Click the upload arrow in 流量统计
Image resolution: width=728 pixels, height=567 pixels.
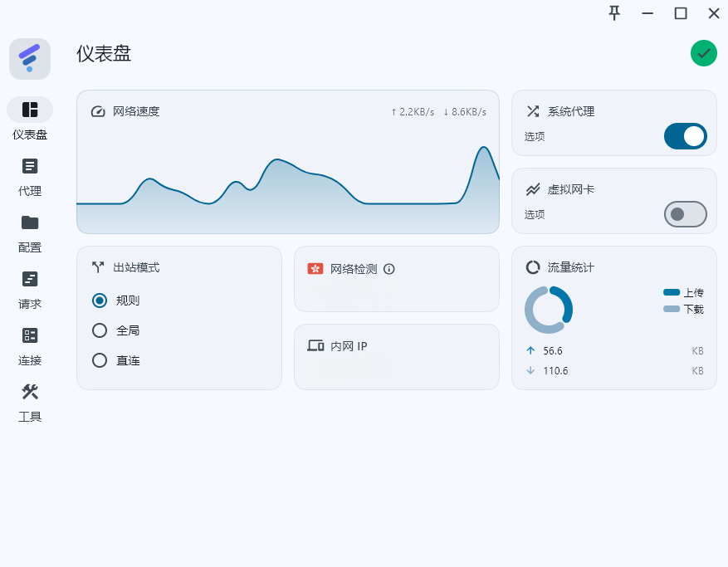(x=530, y=350)
